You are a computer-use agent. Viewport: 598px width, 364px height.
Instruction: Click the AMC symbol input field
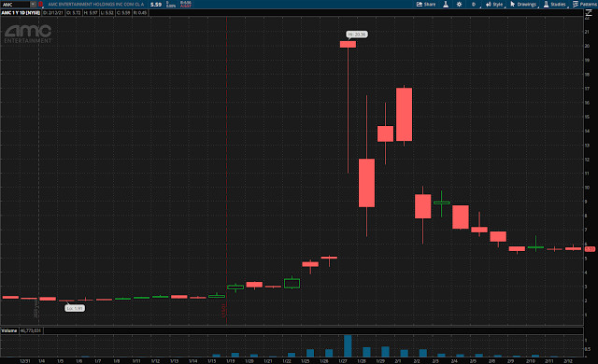pos(15,4)
